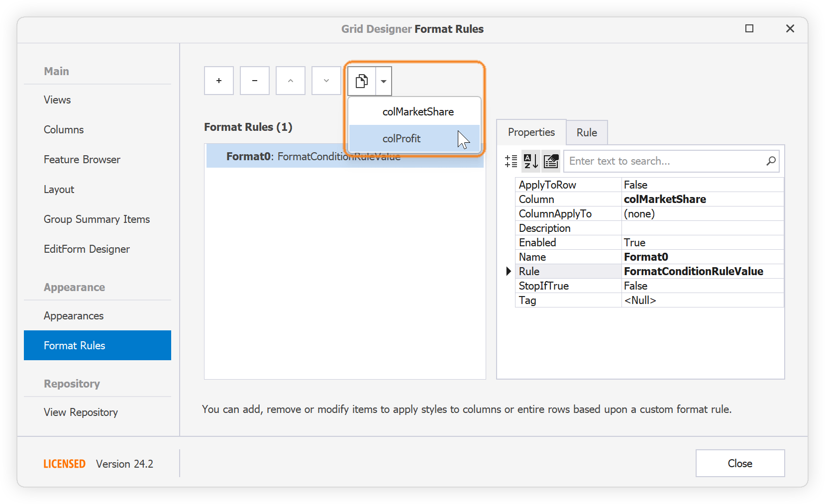
Task: Expand the Rule property row
Action: (x=508, y=271)
